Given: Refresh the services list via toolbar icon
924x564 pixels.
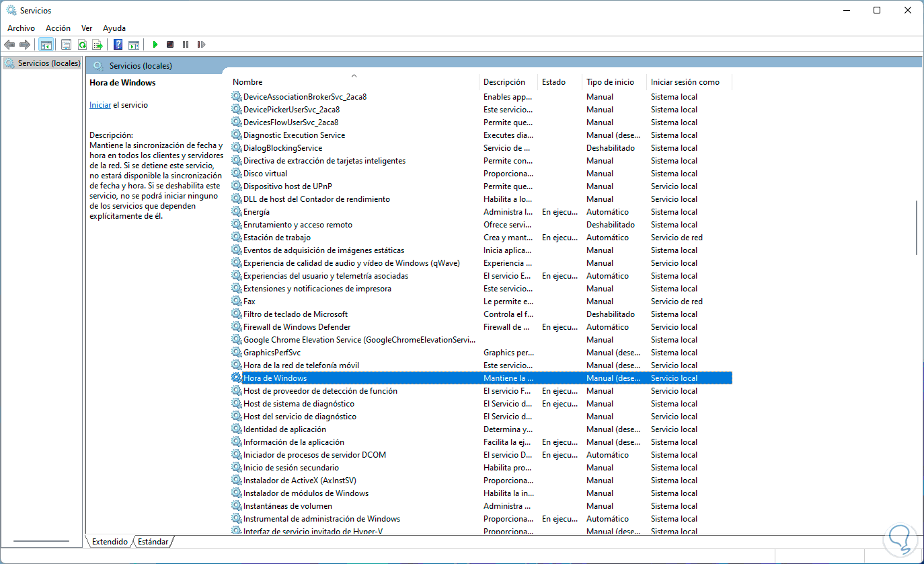Looking at the screenshot, I should pyautogui.click(x=82, y=44).
